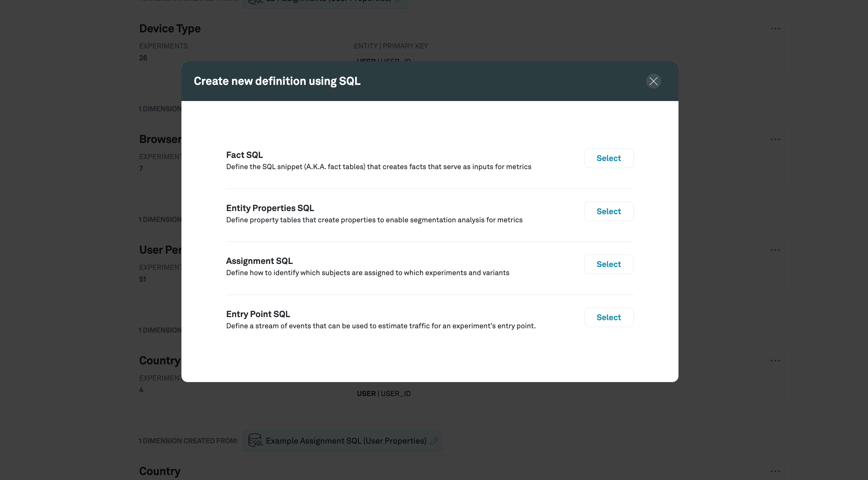Click the edit icon next to LD Assignments
Screen dimensions: 868x480
click(398, 1)
